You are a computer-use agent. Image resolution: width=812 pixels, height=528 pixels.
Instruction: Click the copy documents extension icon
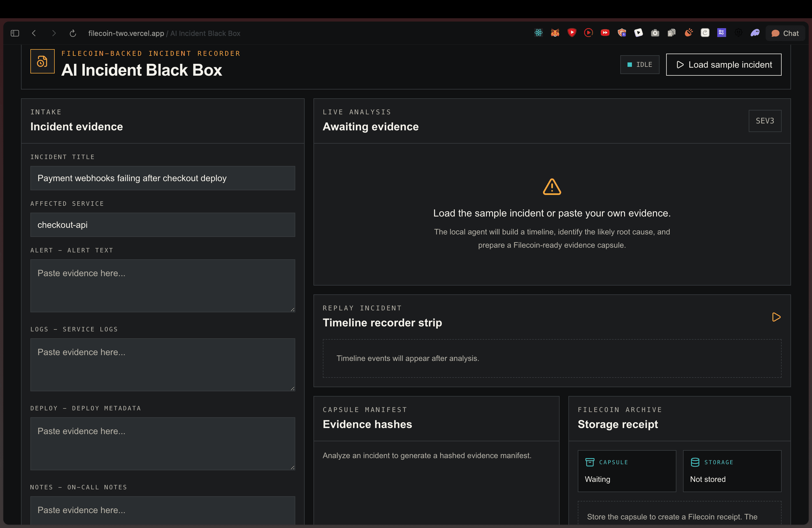[x=672, y=33]
